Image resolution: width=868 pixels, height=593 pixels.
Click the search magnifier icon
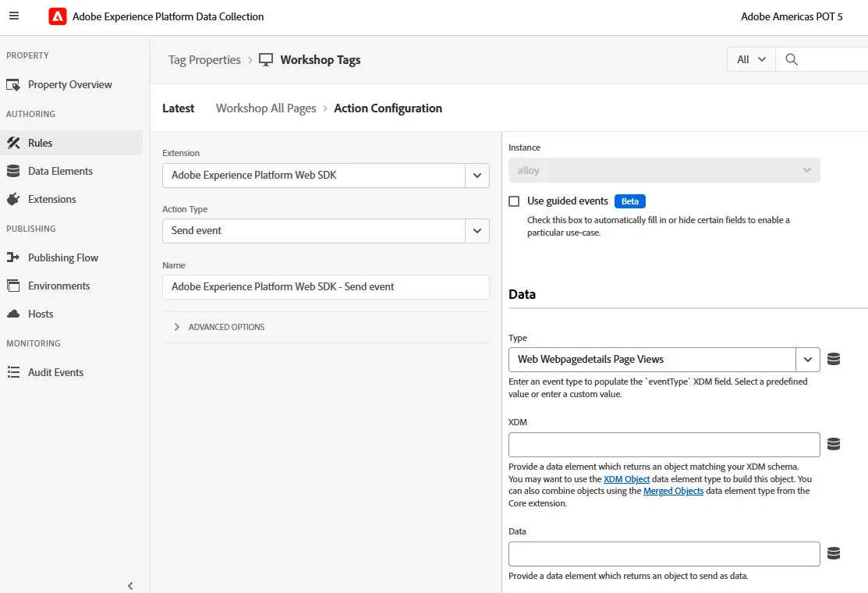tap(792, 59)
